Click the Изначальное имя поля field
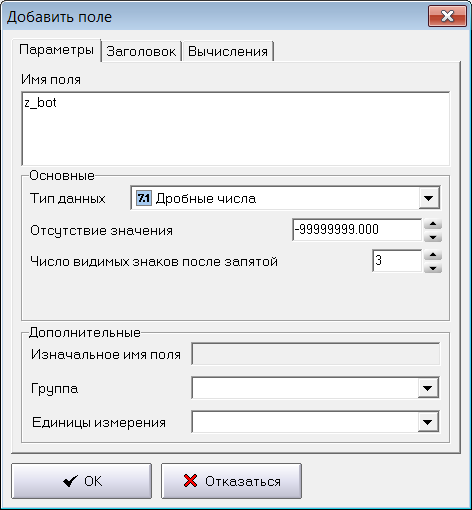This screenshot has height=510, width=472. [x=316, y=354]
